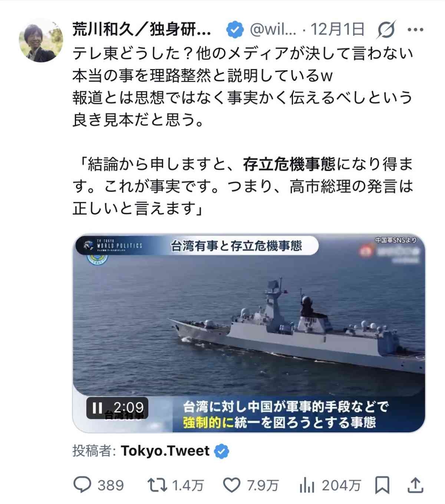
Task: Tap the 存立危機事態 bold text in tweet
Action: tap(289, 164)
